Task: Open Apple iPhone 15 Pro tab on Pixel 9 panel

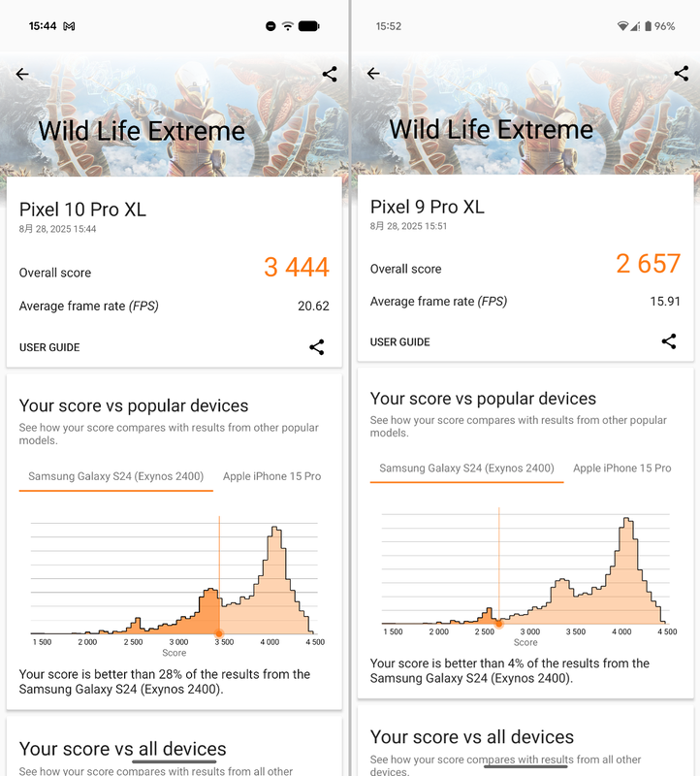Action: coord(621,468)
